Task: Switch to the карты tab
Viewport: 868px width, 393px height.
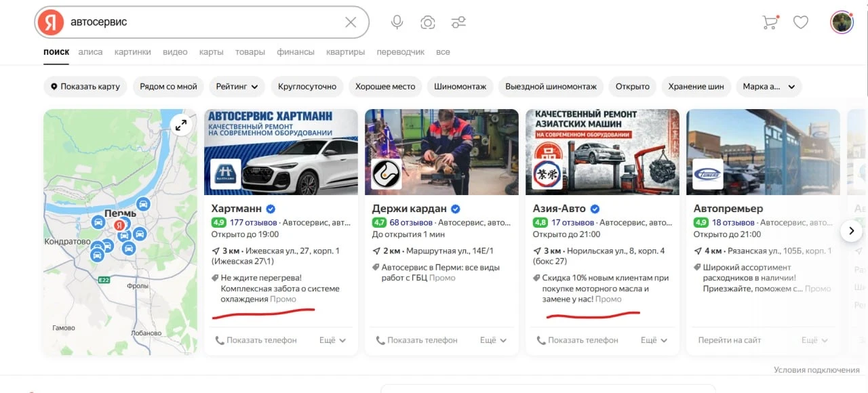Action: pyautogui.click(x=212, y=52)
